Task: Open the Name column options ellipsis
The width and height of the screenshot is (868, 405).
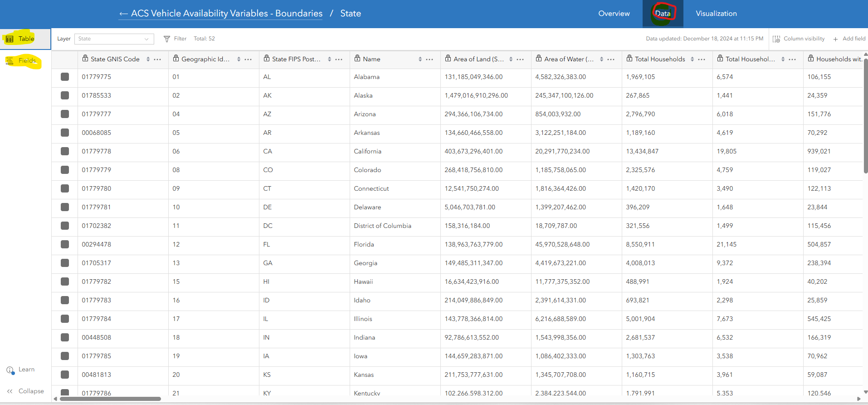Action: pyautogui.click(x=429, y=59)
